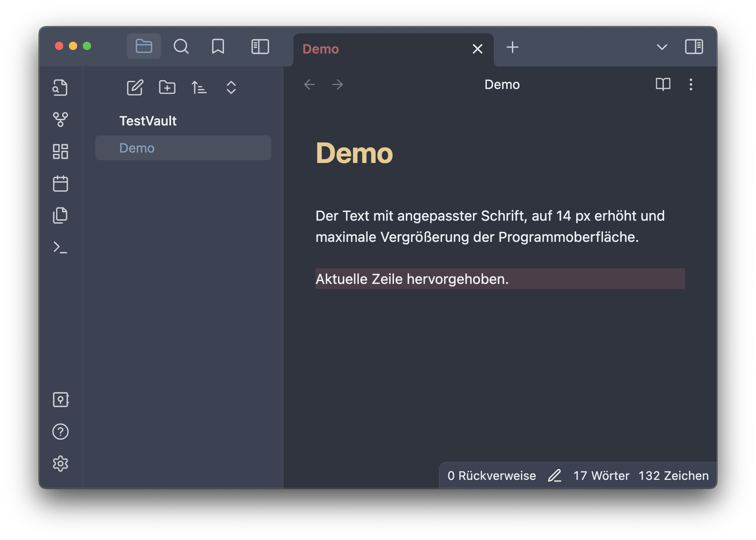The width and height of the screenshot is (756, 540).
Task: Minimize window with yellow button
Action: (73, 46)
